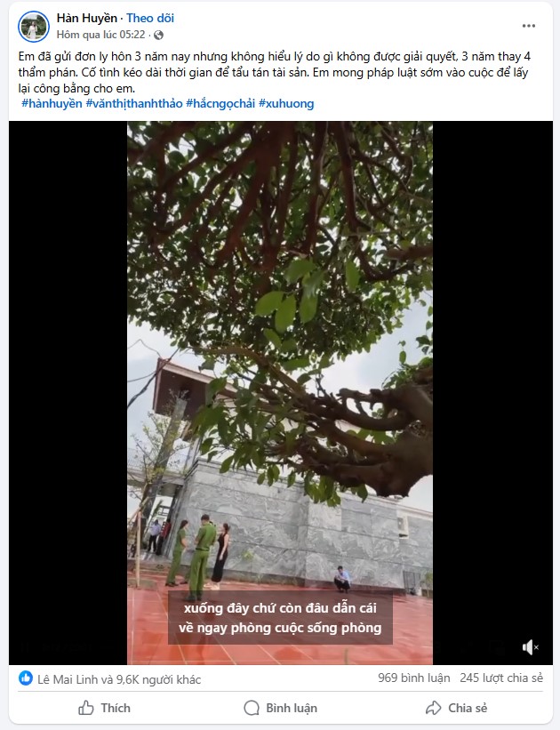560x730 pixels.
Task: View the 969 bình luận comments
Action: (414, 678)
